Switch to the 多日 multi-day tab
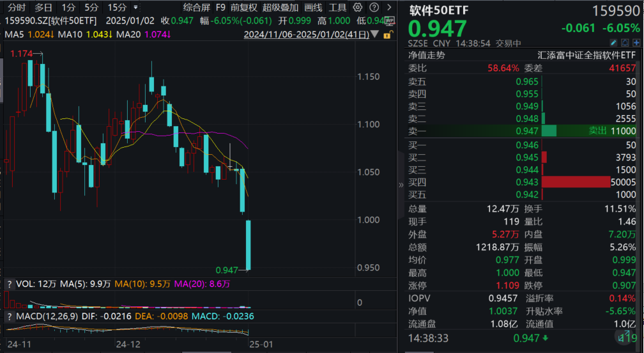This screenshot has height=353, width=644. tap(43, 8)
